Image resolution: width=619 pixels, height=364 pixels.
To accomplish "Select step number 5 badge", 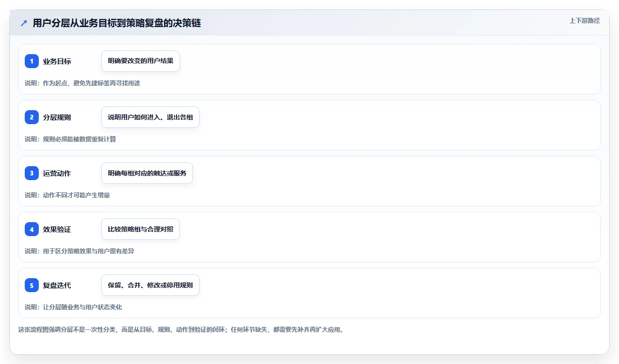I will [x=32, y=285].
